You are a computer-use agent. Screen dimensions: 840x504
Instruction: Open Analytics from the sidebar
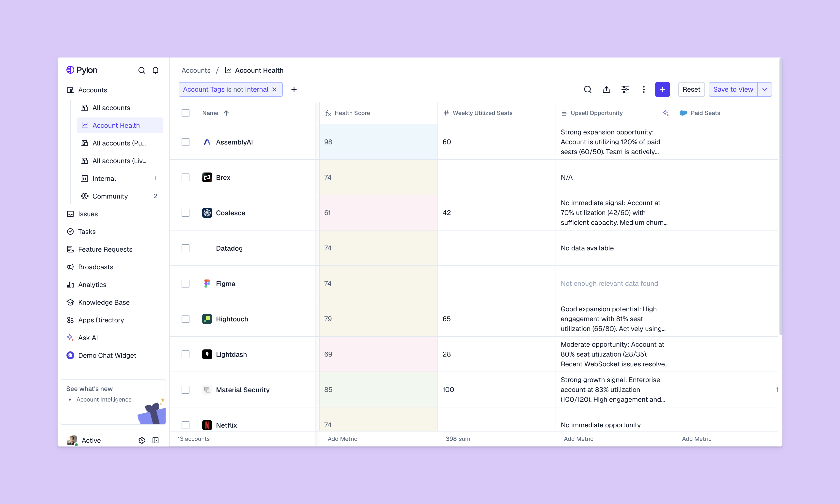click(92, 285)
